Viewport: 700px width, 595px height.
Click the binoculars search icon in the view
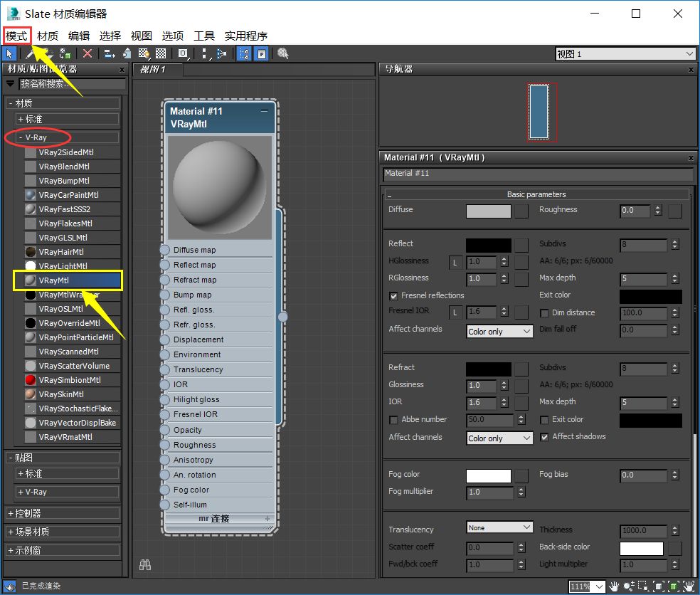click(x=145, y=565)
